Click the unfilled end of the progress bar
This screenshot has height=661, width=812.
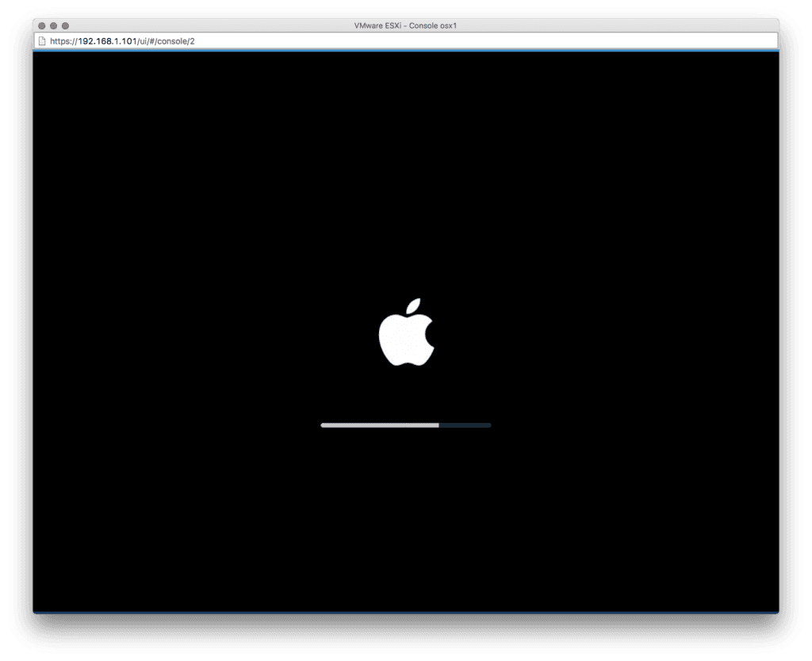coord(476,425)
